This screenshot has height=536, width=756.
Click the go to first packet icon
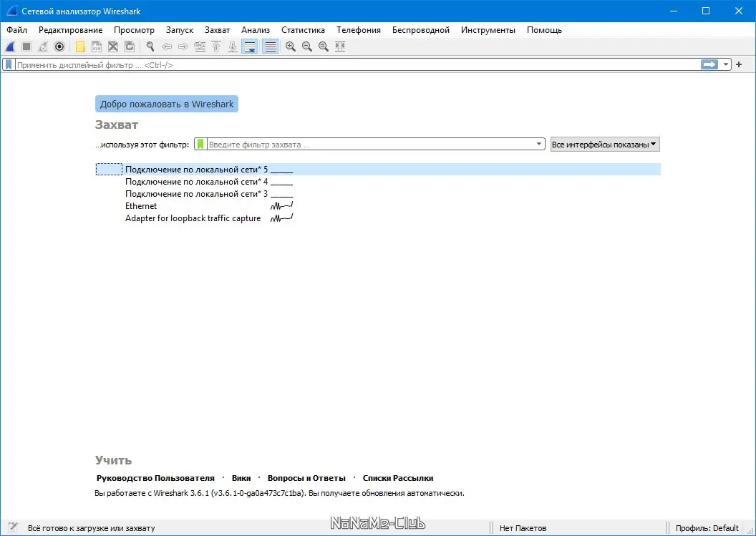click(216, 47)
